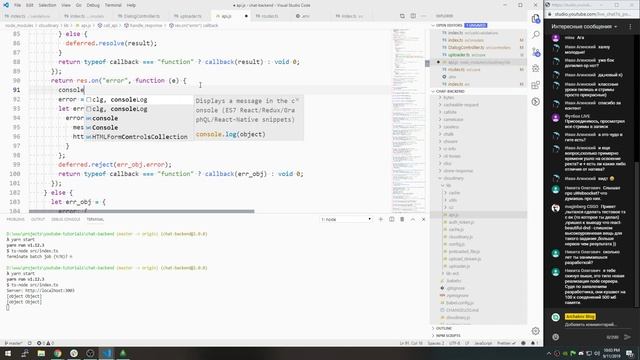The width and height of the screenshot is (640, 360).
Task: Open Manage gear at bottom of activity bar
Action: [x=536, y=331]
